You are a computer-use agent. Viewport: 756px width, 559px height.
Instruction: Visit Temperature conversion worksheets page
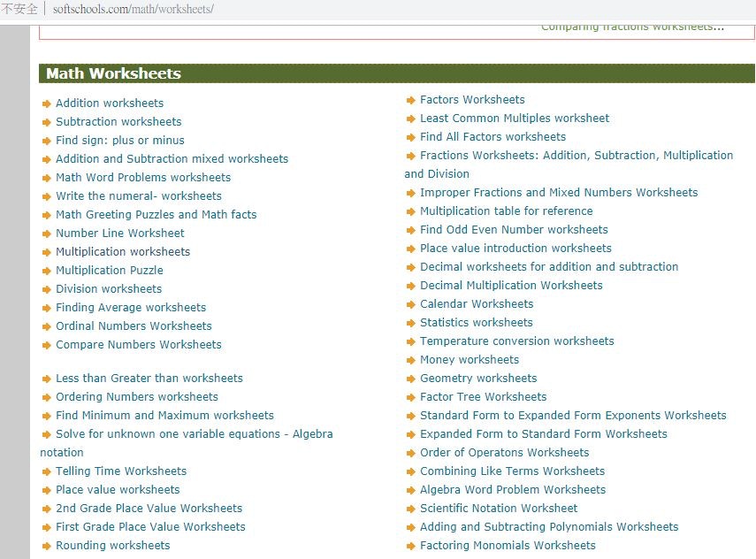(x=516, y=341)
